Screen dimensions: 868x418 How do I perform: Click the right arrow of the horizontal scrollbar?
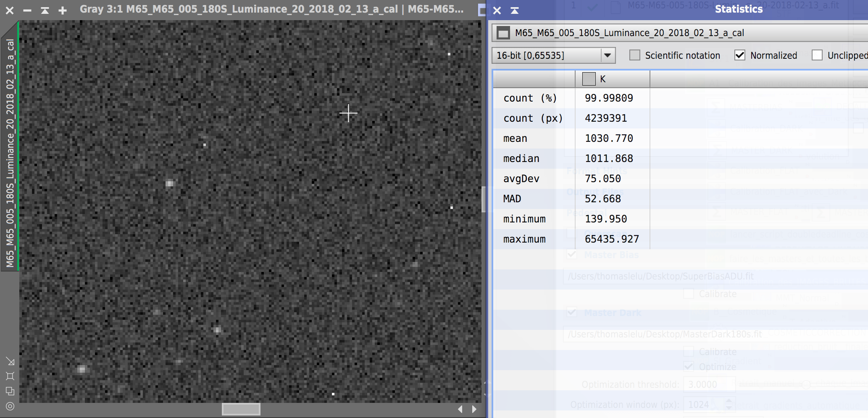click(x=474, y=409)
